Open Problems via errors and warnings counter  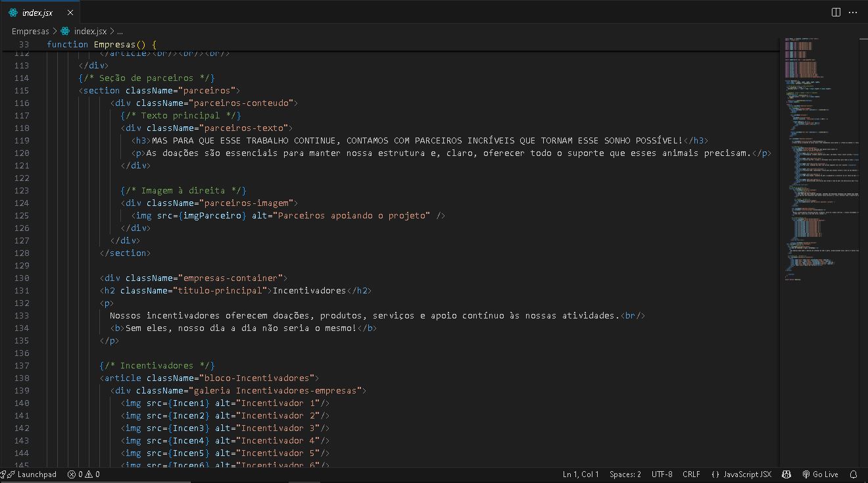click(x=84, y=474)
